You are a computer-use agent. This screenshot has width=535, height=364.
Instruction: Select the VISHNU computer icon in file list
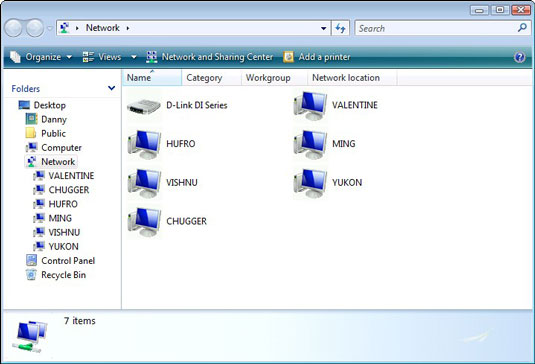(x=144, y=183)
